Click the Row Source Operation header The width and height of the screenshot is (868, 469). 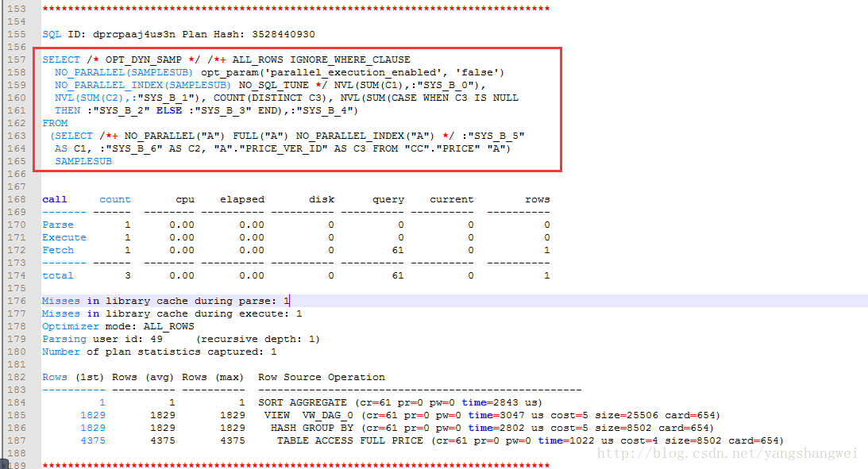[321, 378]
